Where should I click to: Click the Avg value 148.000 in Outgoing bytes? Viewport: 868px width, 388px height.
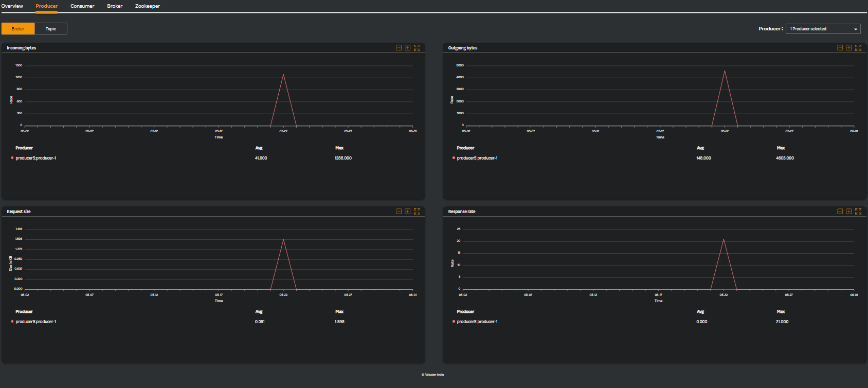(703, 158)
